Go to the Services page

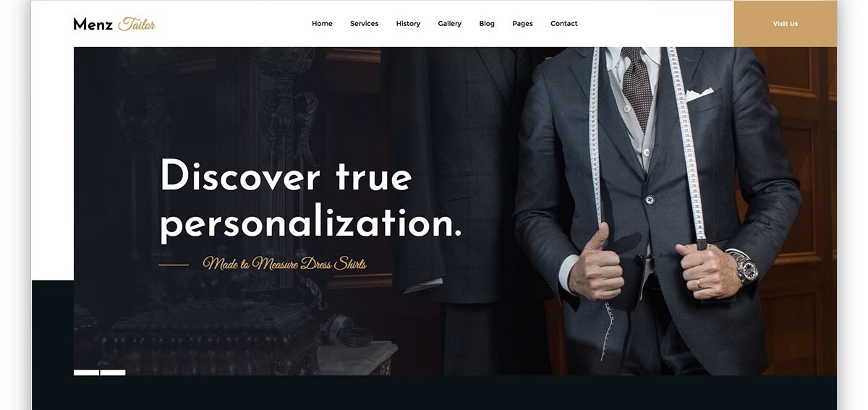pos(364,24)
